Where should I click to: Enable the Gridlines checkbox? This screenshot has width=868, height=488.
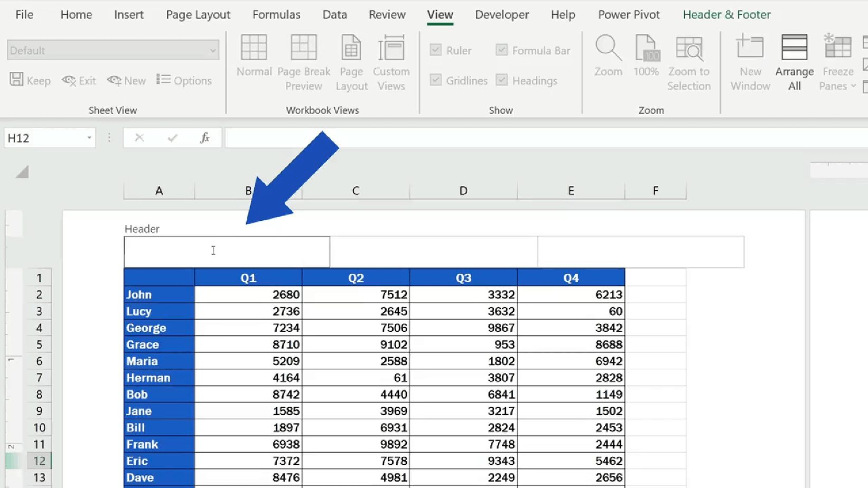point(436,80)
